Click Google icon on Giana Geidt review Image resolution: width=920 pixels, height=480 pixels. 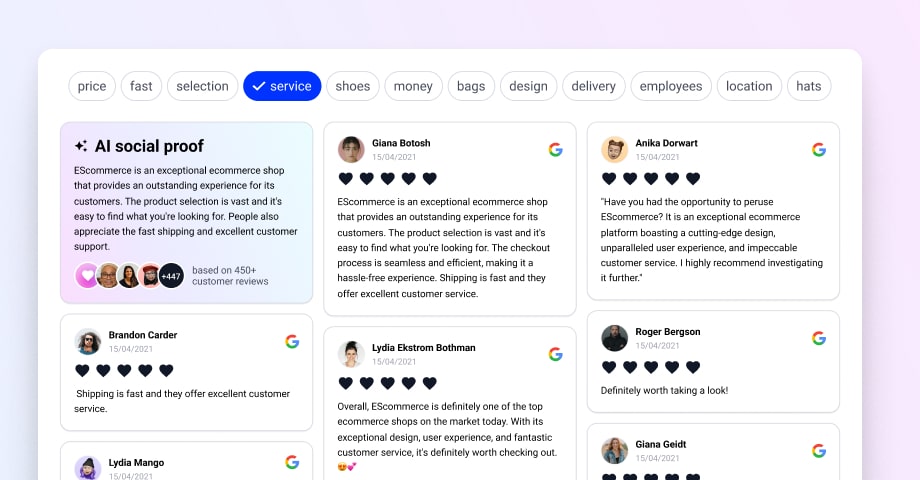[818, 450]
